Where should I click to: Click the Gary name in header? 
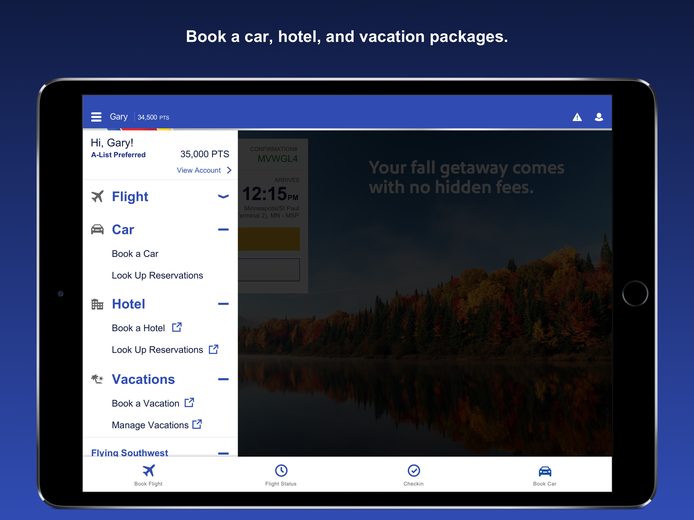(119, 116)
